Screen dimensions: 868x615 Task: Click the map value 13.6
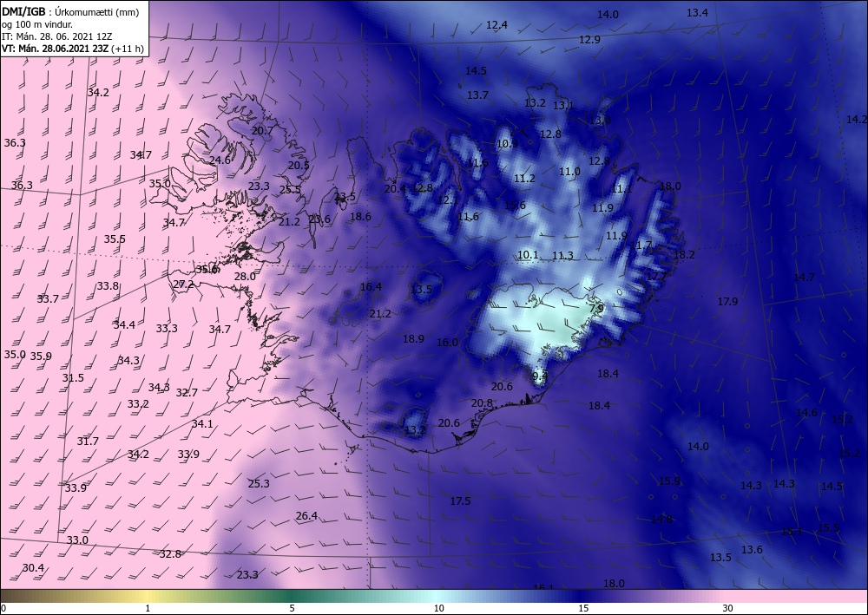[752, 550]
